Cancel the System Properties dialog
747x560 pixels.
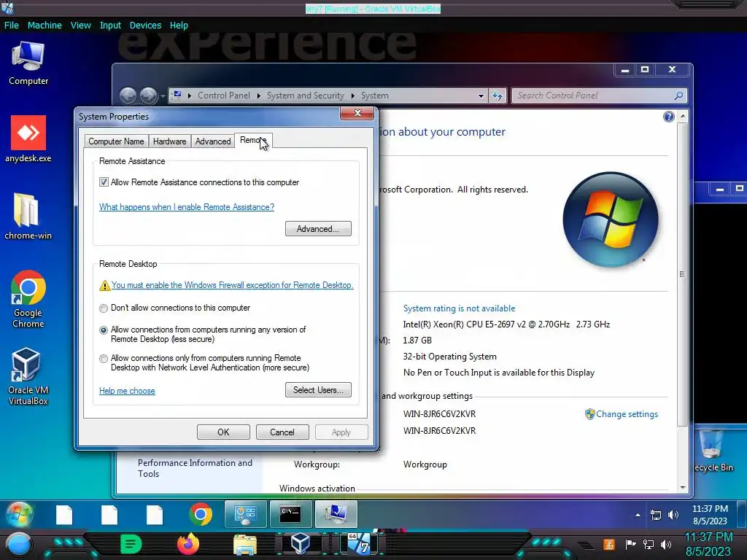point(282,432)
